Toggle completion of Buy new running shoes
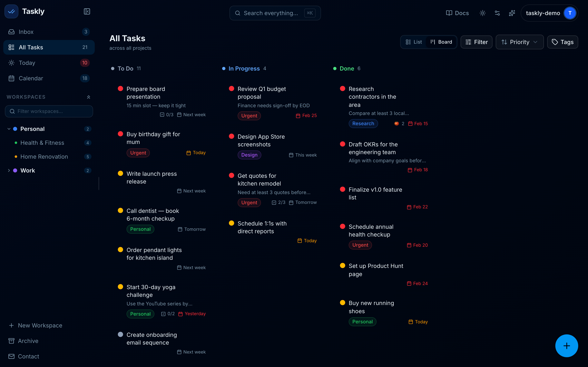 [x=342, y=303]
